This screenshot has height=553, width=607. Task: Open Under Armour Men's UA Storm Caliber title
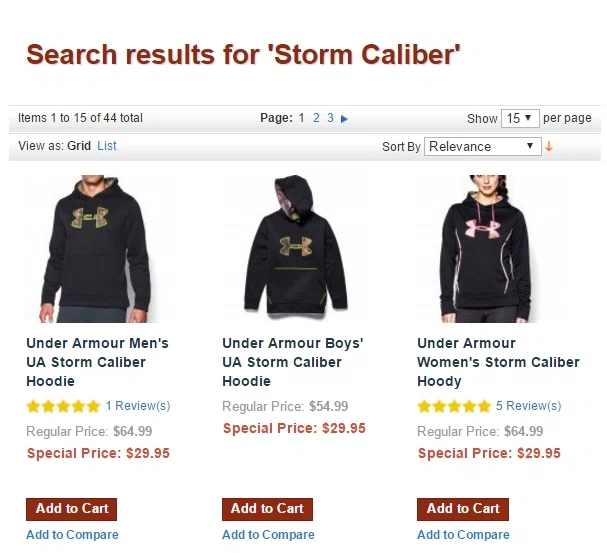[98, 362]
